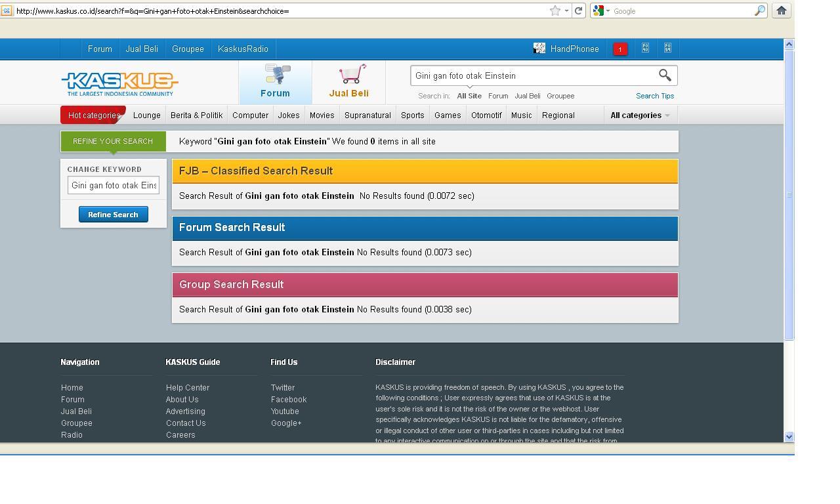Run the Google search with magnifier icon
The image size is (840, 504).
(x=759, y=10)
